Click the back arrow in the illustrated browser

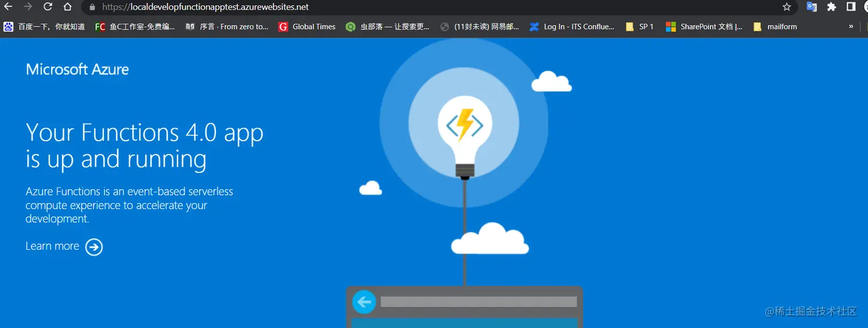pyautogui.click(x=364, y=302)
